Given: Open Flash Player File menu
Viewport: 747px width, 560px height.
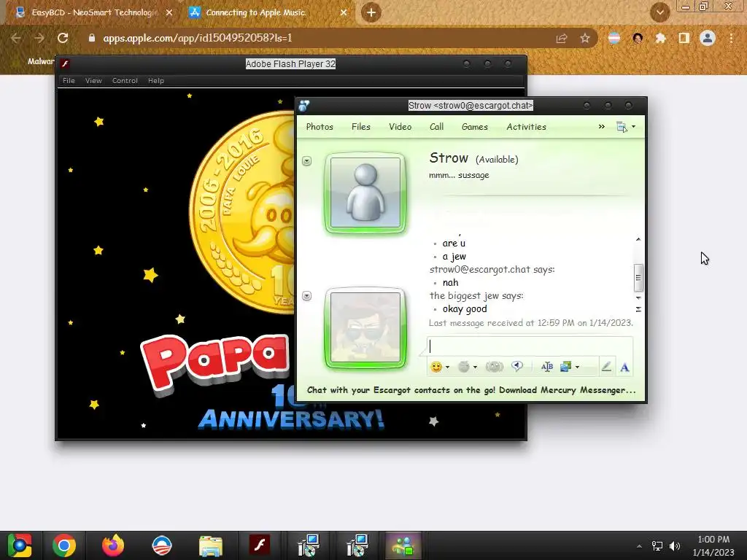Looking at the screenshot, I should [69, 80].
